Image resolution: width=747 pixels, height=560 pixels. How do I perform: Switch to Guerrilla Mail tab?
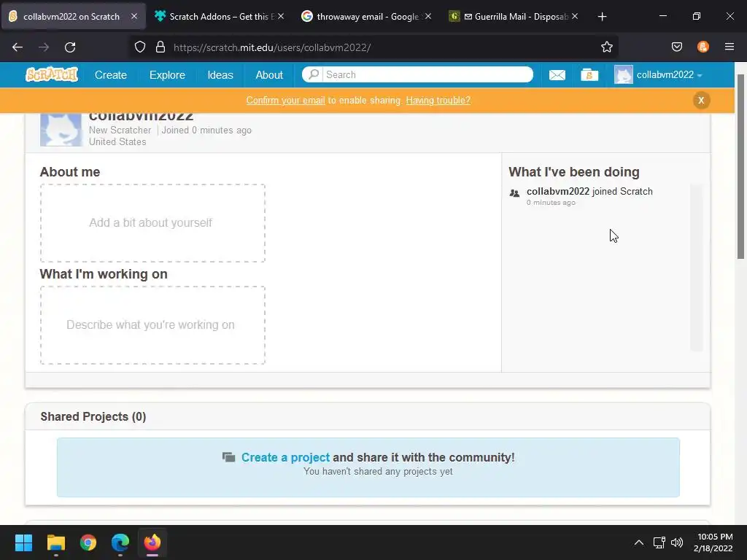(x=514, y=17)
